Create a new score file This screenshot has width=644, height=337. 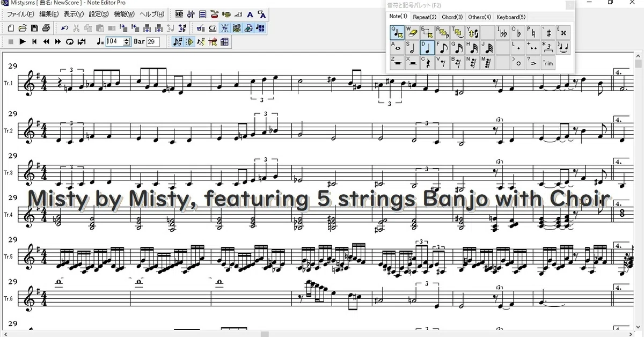tap(11, 28)
